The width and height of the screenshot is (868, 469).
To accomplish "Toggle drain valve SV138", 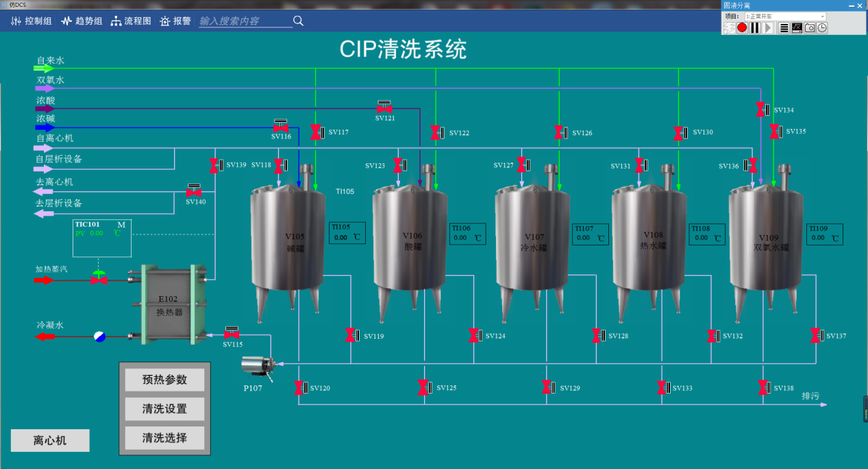I will pos(762,387).
